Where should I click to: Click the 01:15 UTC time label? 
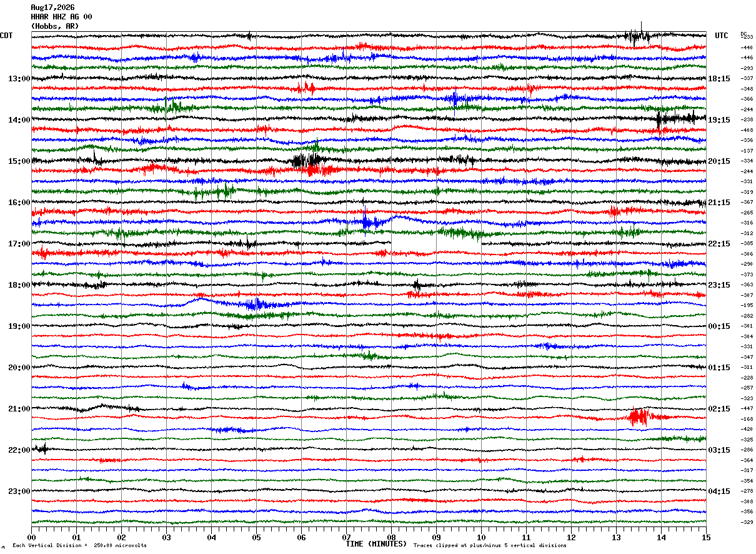(x=719, y=368)
